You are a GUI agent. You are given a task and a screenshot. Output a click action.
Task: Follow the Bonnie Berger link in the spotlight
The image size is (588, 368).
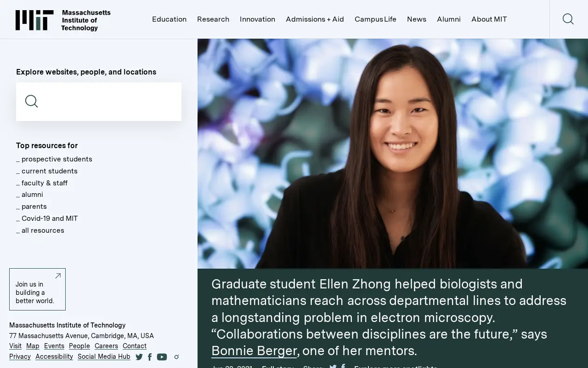click(x=254, y=351)
